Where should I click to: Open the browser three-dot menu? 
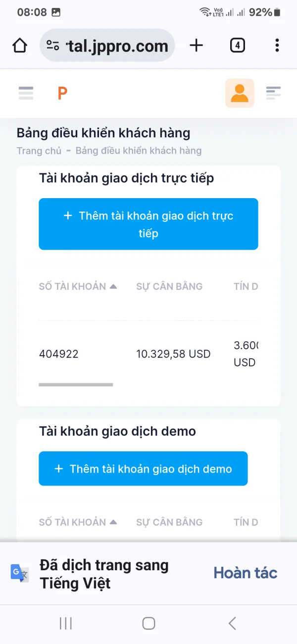pyautogui.click(x=277, y=46)
